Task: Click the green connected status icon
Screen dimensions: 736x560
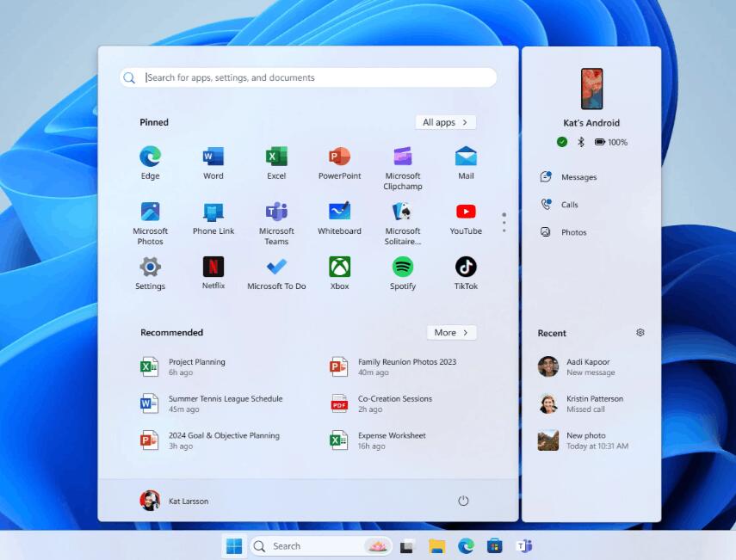Action: [562, 142]
